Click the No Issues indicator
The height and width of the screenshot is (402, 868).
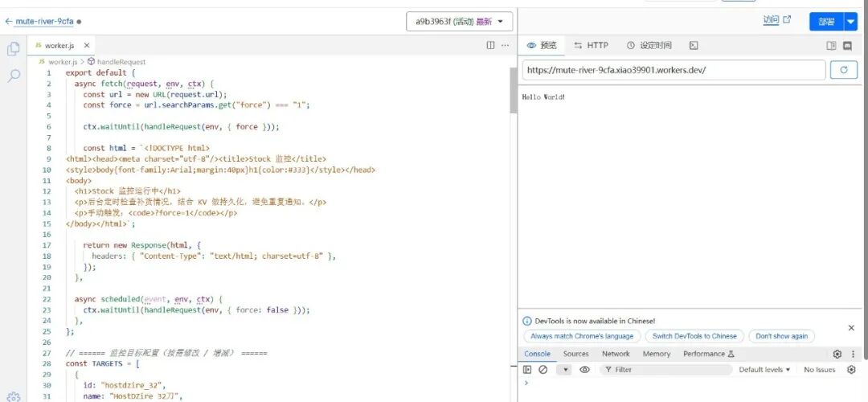(819, 369)
